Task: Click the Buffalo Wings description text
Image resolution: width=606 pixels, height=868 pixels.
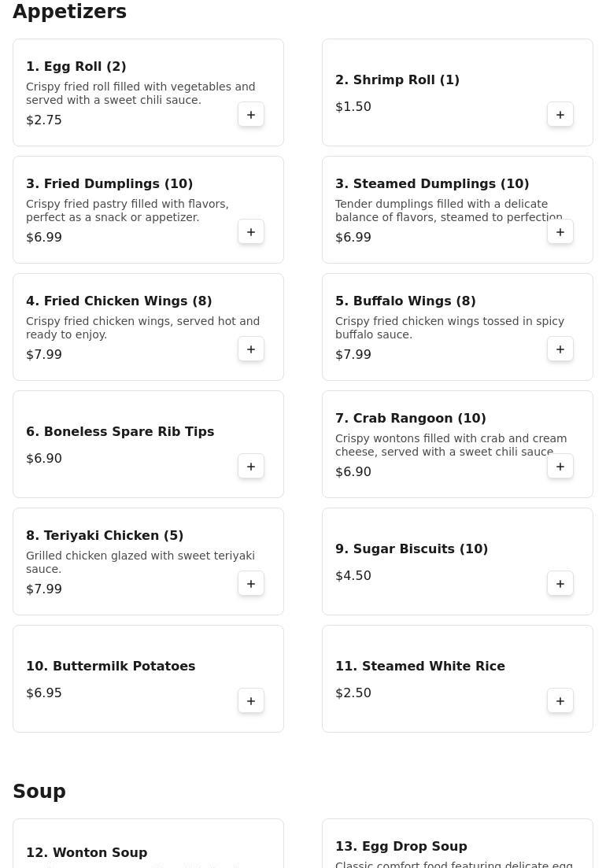Action: 449,328
